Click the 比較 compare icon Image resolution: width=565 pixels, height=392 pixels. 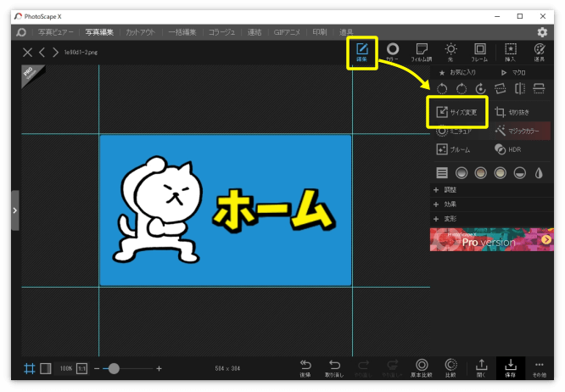pyautogui.click(x=450, y=368)
